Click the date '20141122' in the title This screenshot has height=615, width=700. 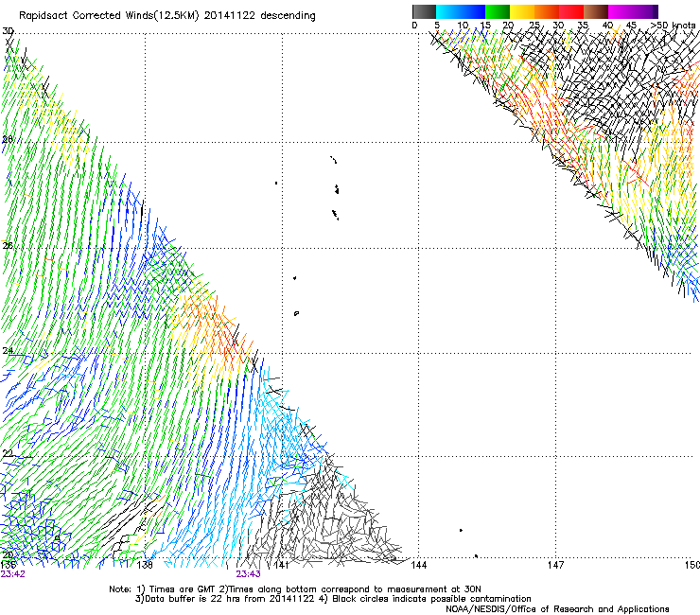[x=230, y=16]
